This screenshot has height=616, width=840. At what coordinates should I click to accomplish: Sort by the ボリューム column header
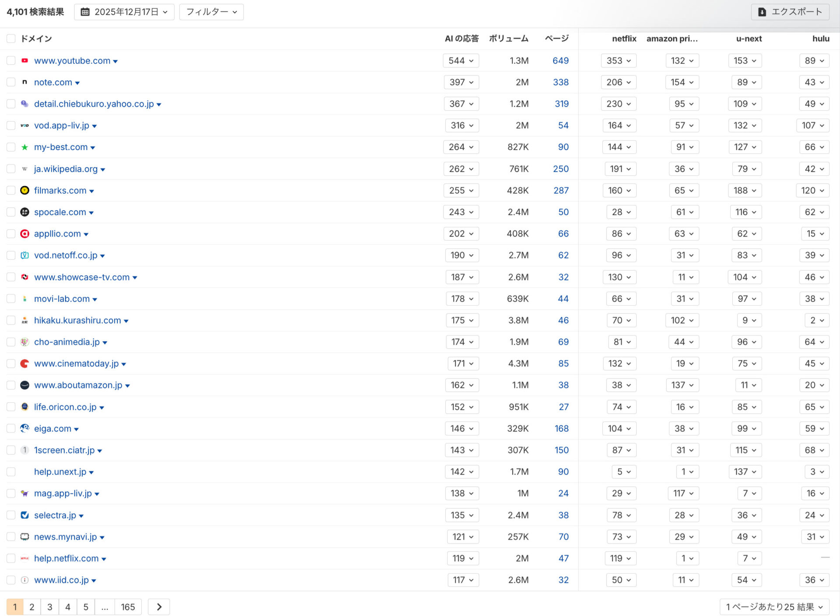tap(509, 38)
